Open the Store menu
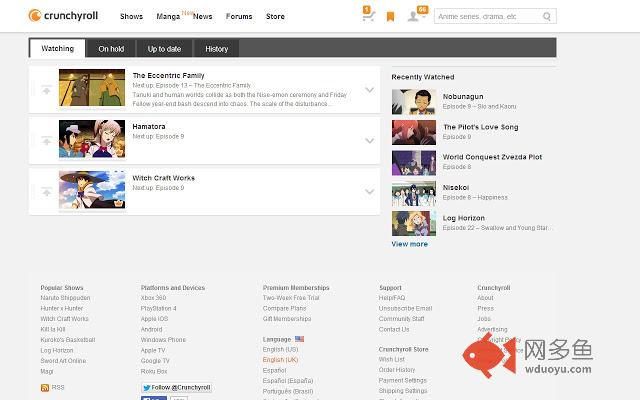The width and height of the screenshot is (640, 400). coord(275,16)
